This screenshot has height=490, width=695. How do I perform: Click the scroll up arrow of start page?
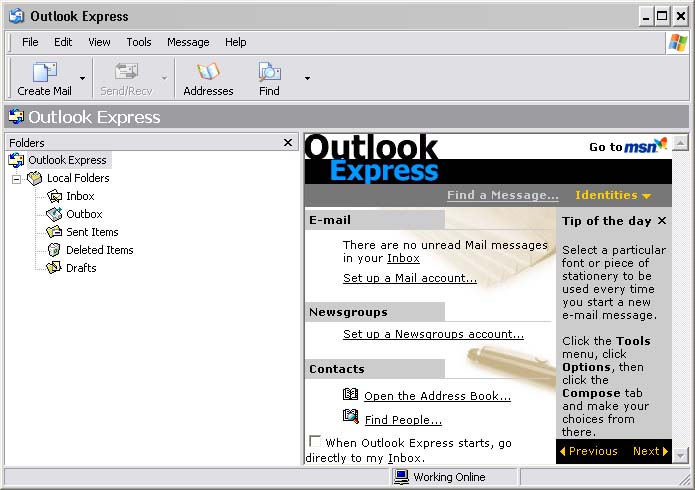[680, 143]
